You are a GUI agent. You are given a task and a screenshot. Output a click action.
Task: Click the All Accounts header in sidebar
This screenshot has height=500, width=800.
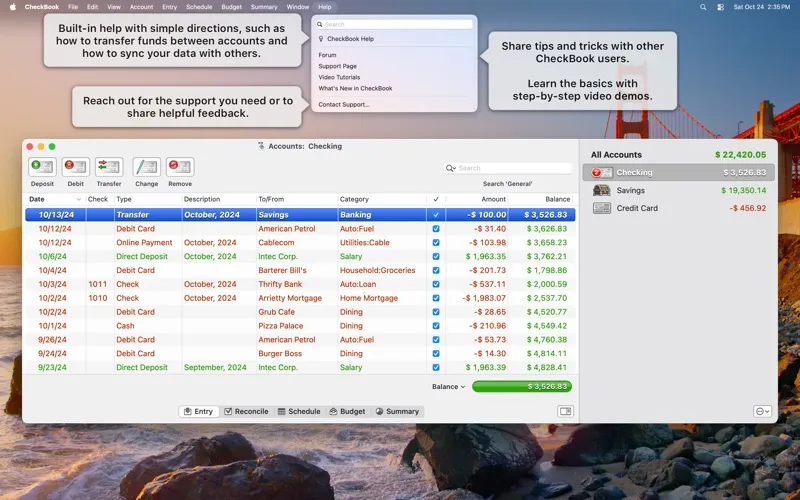pos(616,155)
